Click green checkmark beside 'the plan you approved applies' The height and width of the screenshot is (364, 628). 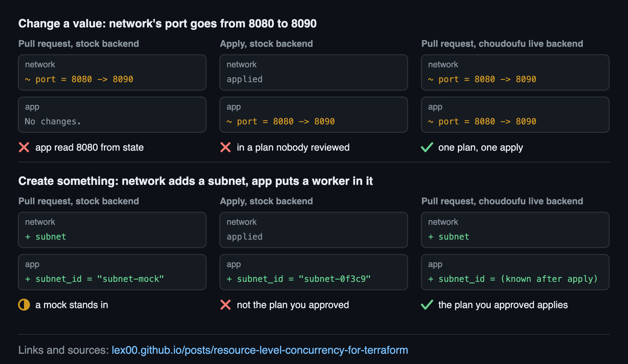click(427, 305)
